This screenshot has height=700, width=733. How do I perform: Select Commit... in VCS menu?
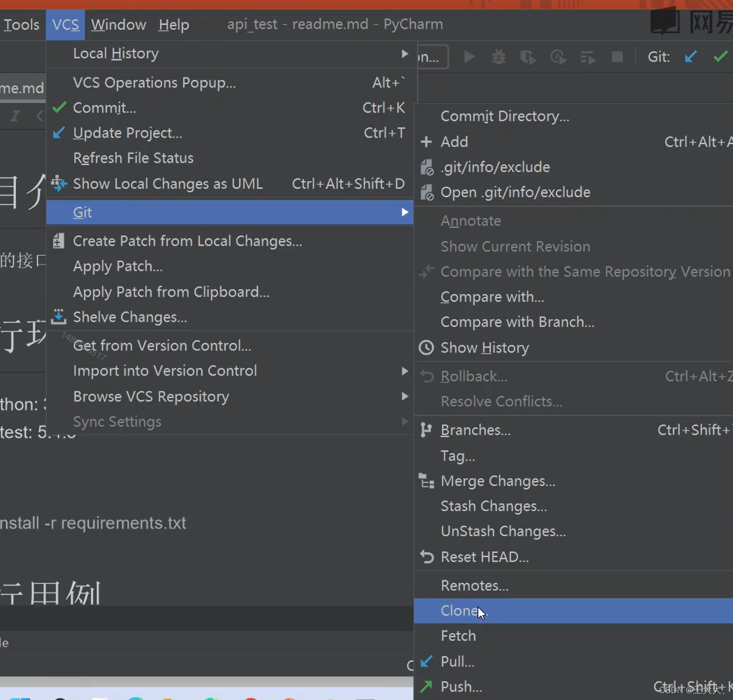[230, 108]
